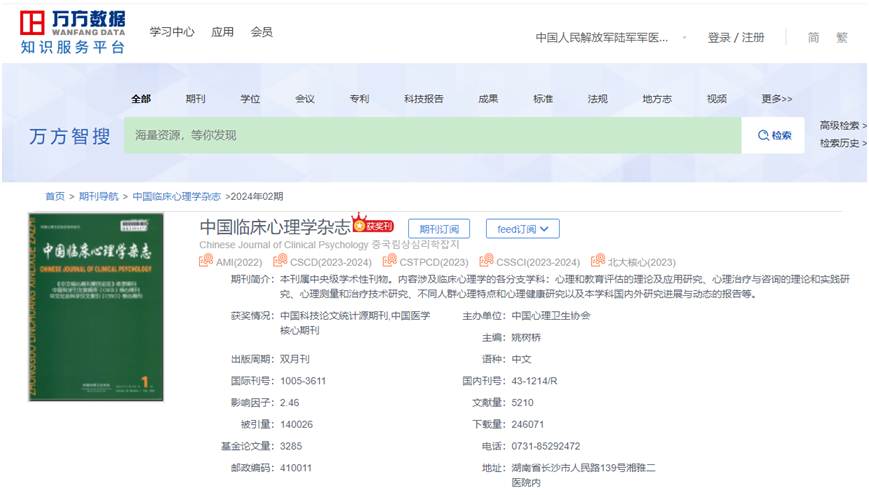Click the AMI(2022) index badge icon
The width and height of the screenshot is (869, 495).
click(x=206, y=260)
